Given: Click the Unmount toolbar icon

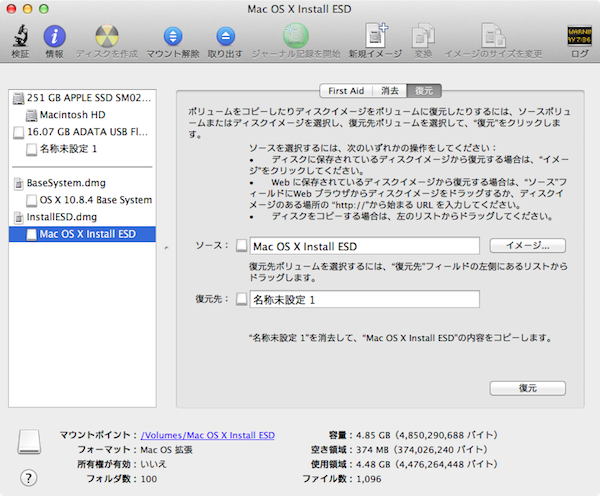Looking at the screenshot, I should click(x=173, y=36).
